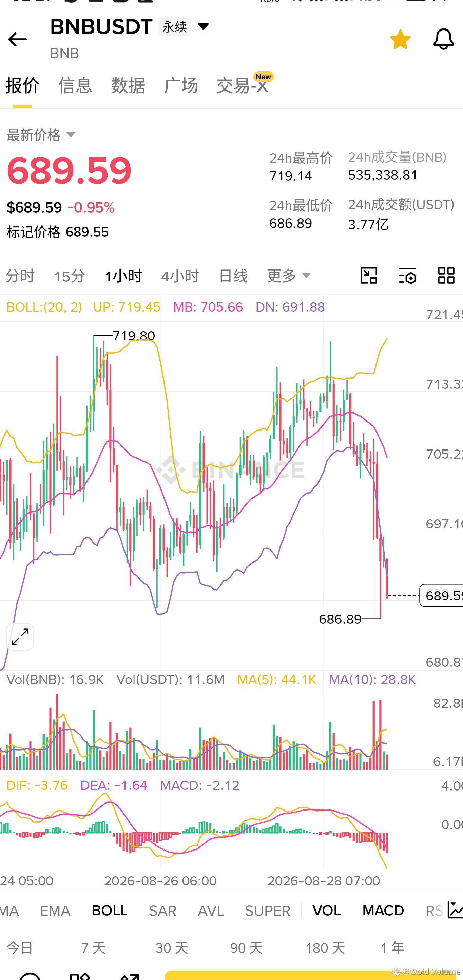Expand the 最新价格 price type dropdown
Screen dimensions: 463x980
[41, 135]
